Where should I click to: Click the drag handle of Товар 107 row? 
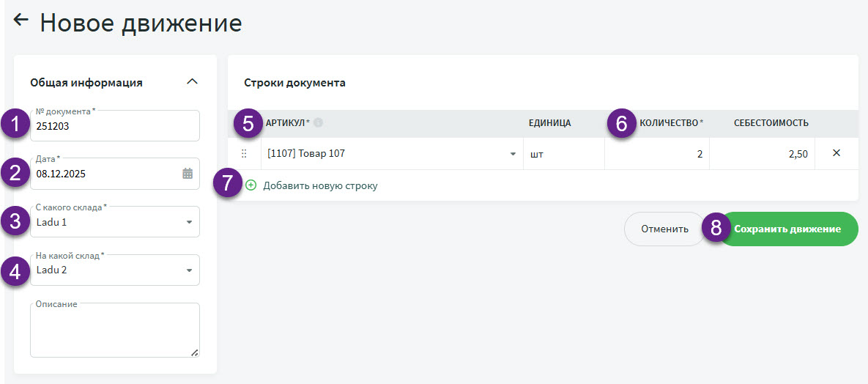244,154
